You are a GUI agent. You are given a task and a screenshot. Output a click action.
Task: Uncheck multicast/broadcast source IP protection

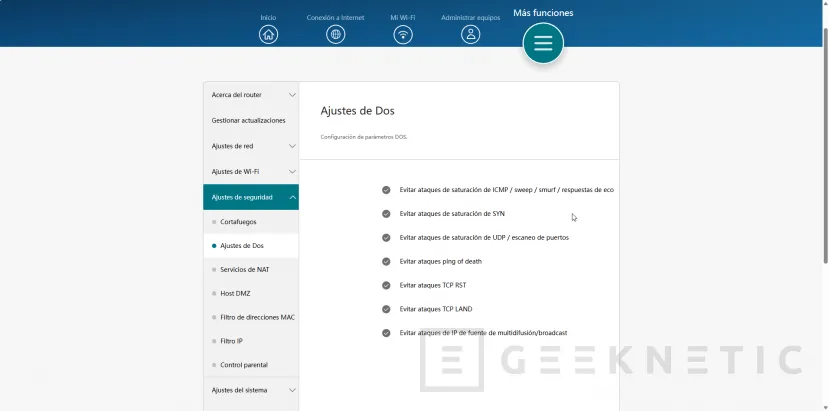click(x=386, y=333)
